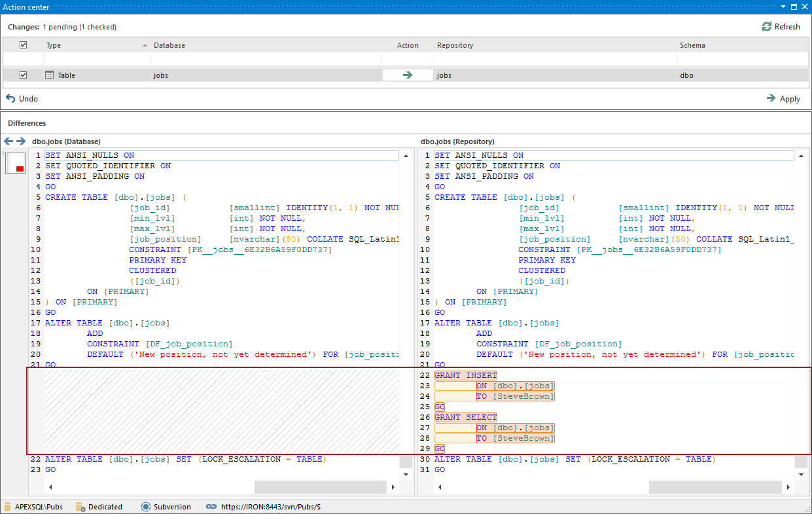Toggle the select-all checkbox in header
The width and height of the screenshot is (812, 514).
[24, 45]
